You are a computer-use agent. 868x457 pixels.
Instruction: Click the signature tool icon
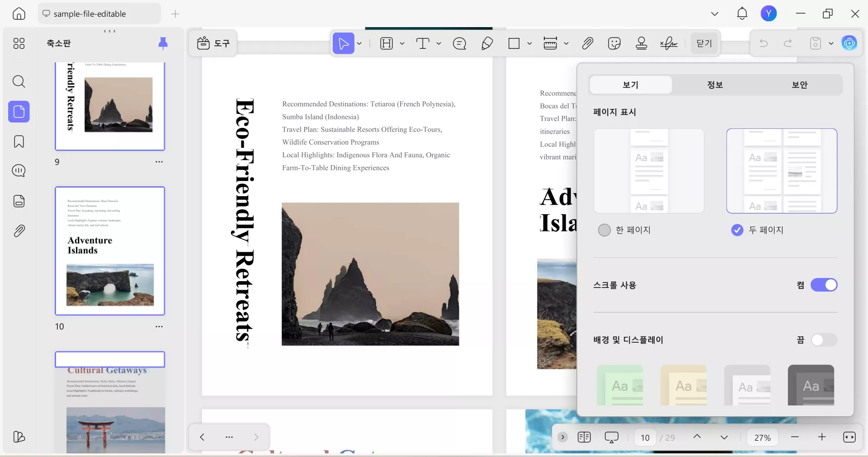668,43
